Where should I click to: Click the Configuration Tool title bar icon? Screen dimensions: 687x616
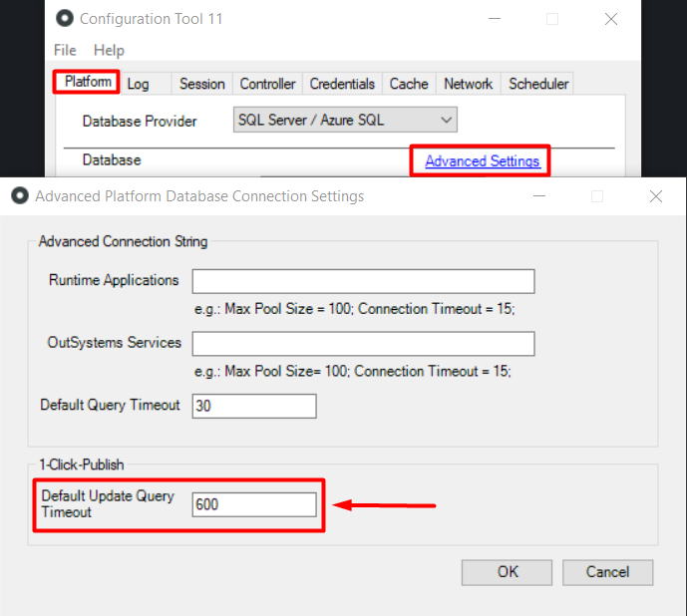65,19
